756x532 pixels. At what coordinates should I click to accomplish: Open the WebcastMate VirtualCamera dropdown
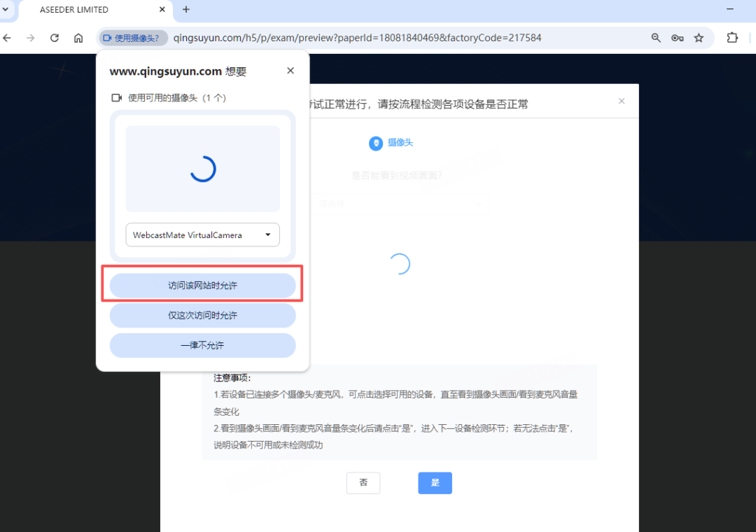click(x=202, y=234)
